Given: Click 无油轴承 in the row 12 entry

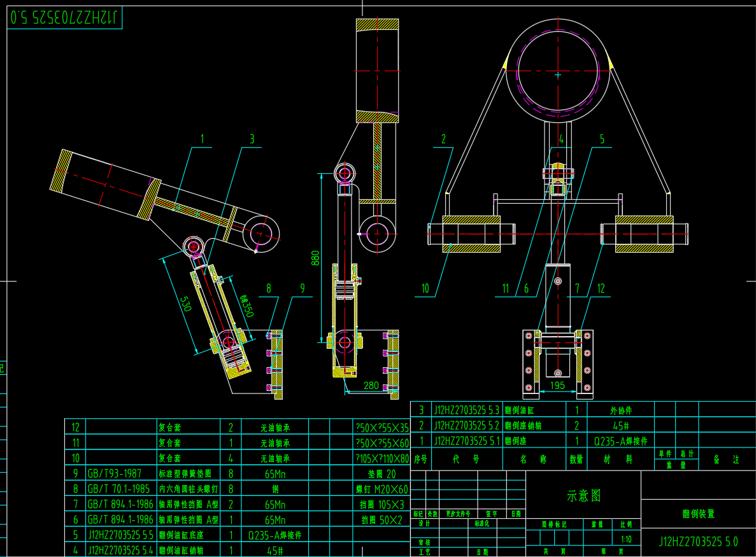Looking at the screenshot, I should point(275,428).
